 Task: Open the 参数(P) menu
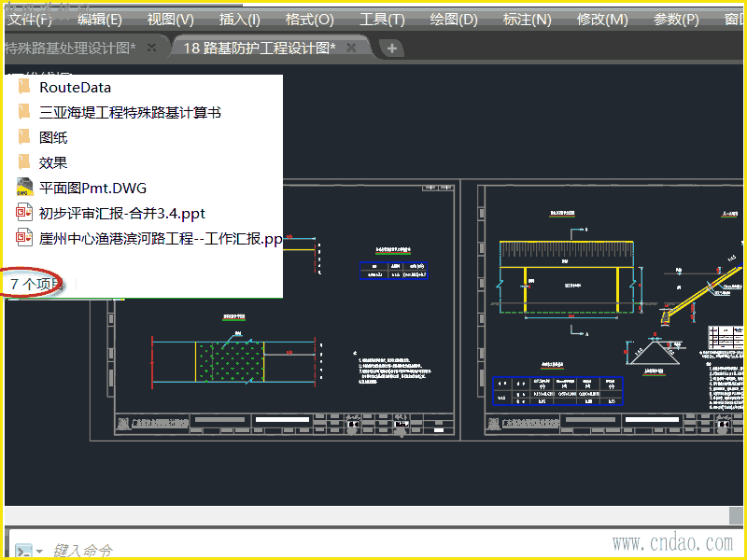[676, 20]
